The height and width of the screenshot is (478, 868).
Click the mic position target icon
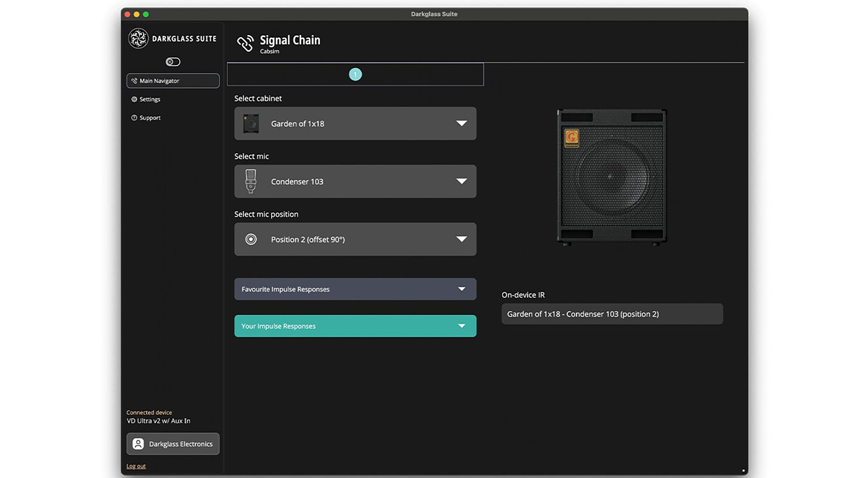click(x=251, y=239)
